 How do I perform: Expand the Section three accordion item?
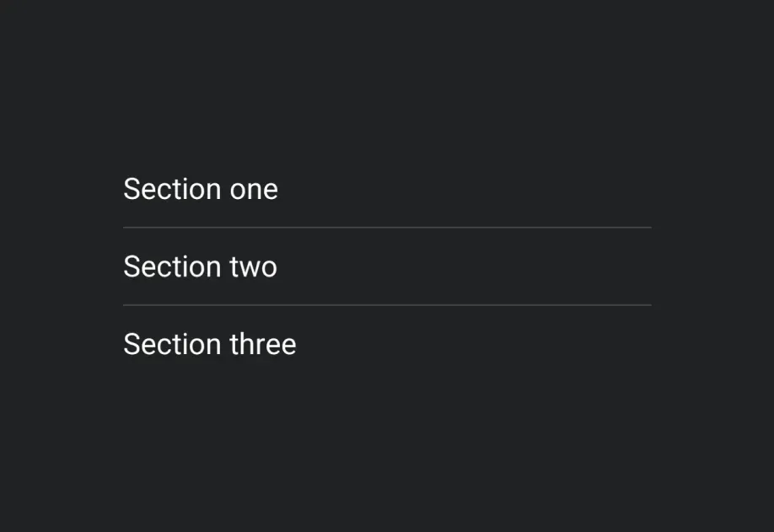[x=387, y=344]
